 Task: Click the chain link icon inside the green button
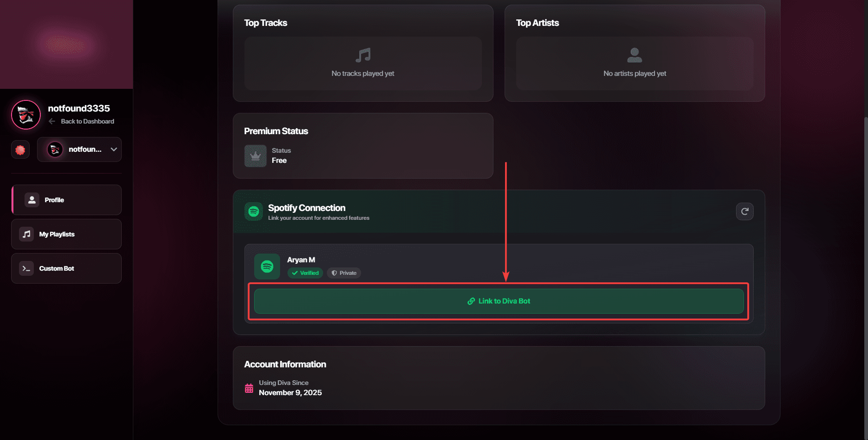point(471,301)
